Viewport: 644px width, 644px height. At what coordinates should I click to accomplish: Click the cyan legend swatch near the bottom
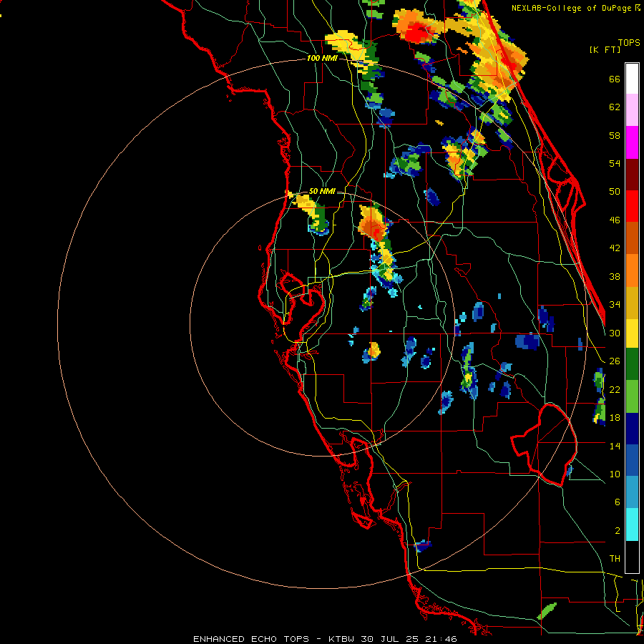(x=632, y=525)
